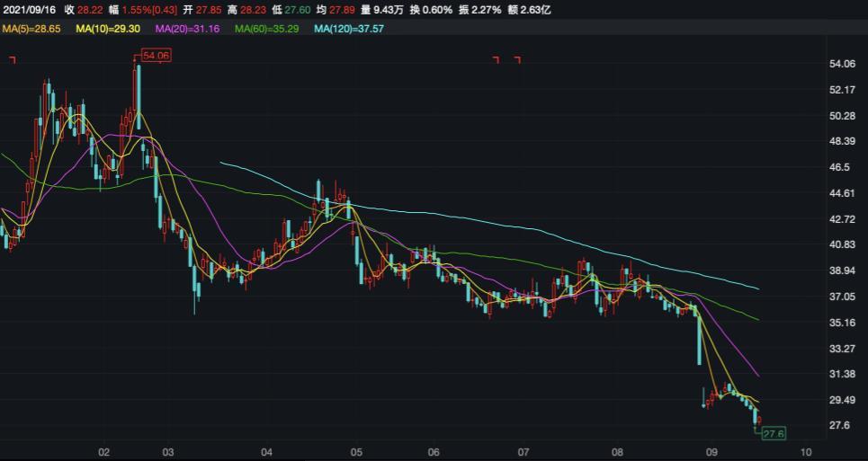Click the 37.05 price axis label
This screenshot has height=461, width=868.
(x=841, y=297)
